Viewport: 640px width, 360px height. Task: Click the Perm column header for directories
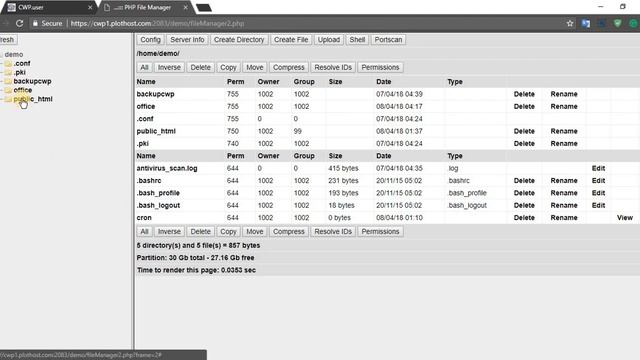pyautogui.click(x=236, y=82)
